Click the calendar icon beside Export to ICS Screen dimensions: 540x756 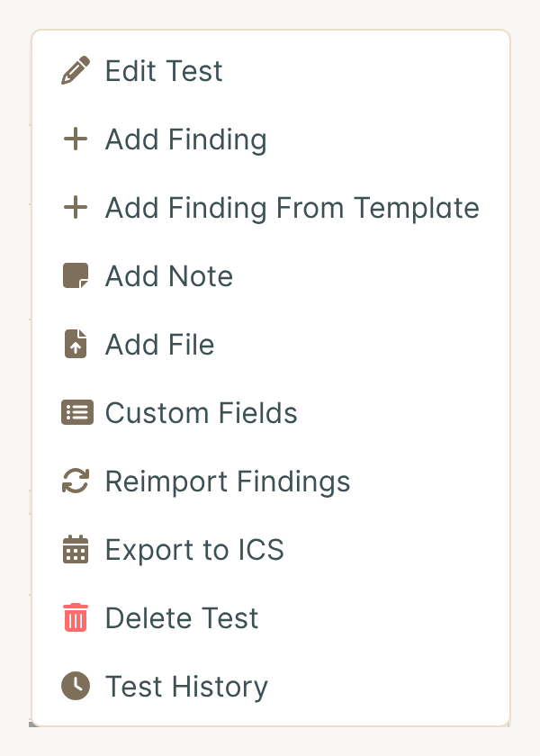(76, 550)
